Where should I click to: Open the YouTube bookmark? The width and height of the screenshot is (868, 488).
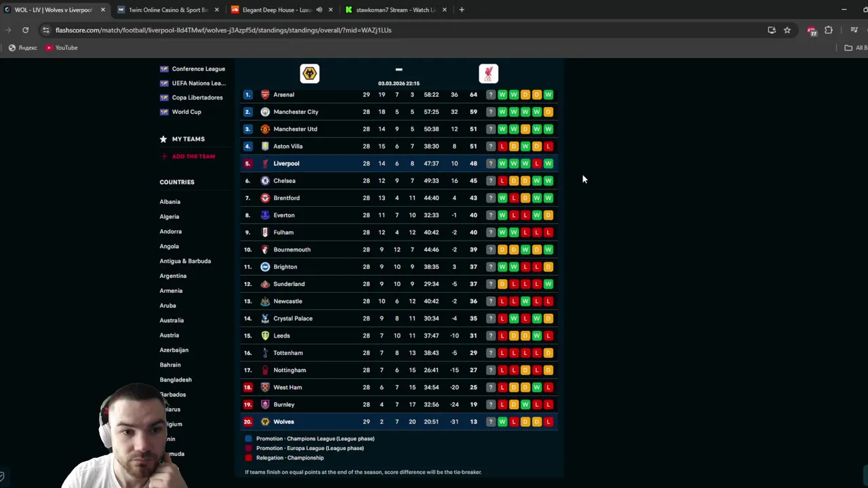click(x=62, y=48)
